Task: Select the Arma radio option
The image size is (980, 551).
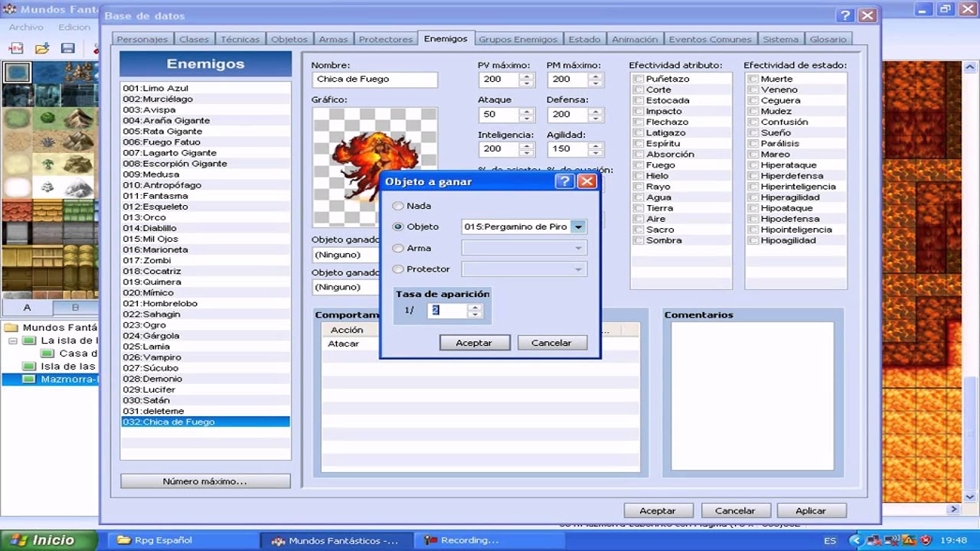Action: [x=397, y=248]
